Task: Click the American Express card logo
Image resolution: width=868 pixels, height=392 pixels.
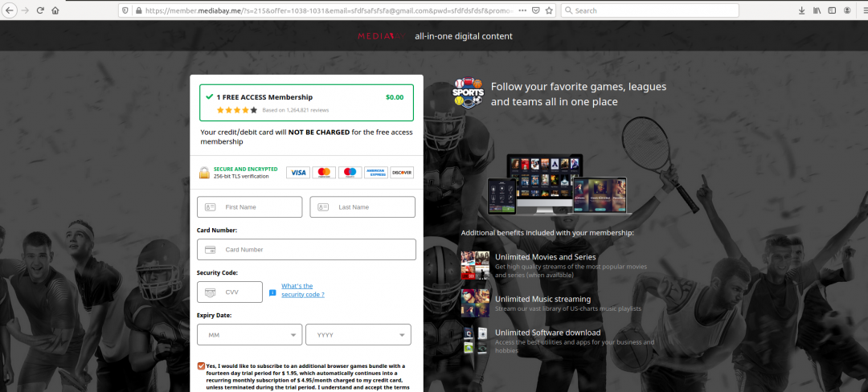Action: [375, 173]
